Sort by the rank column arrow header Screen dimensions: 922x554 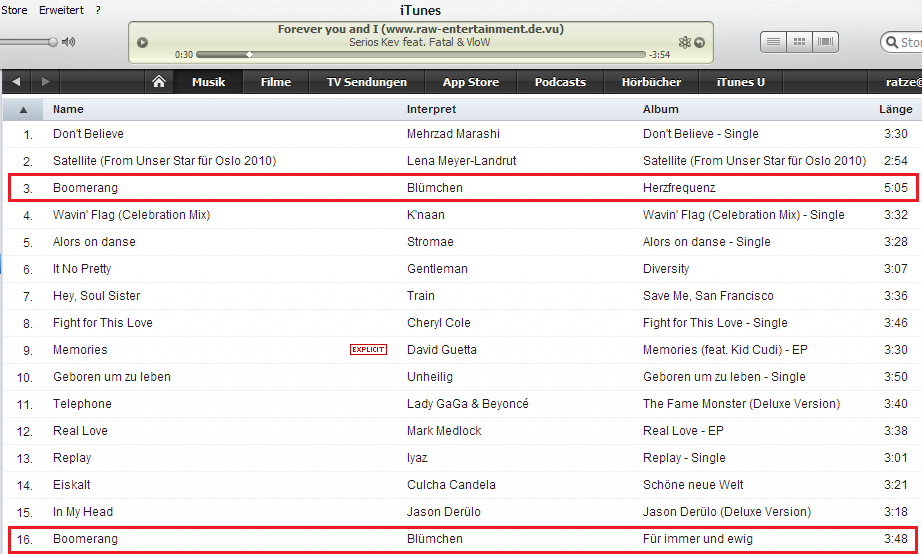[23, 109]
